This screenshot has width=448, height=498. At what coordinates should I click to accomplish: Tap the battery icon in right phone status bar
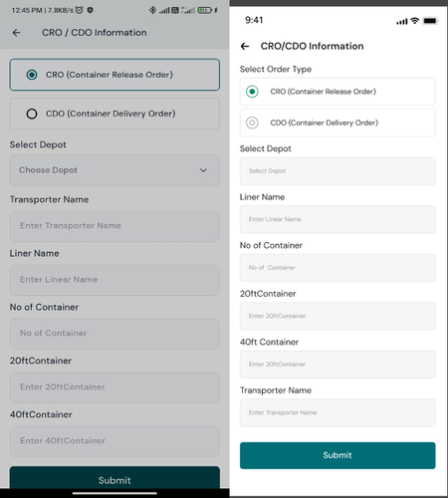coord(430,21)
